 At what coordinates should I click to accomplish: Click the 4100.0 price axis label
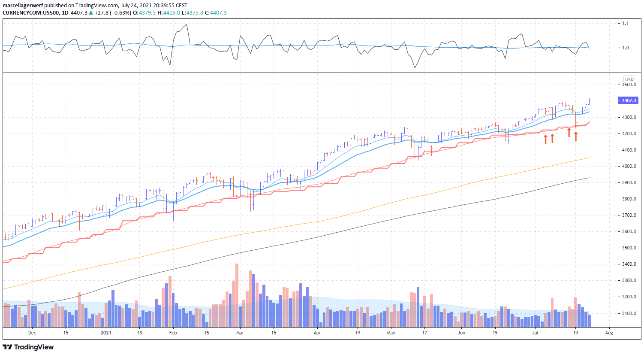629,150
